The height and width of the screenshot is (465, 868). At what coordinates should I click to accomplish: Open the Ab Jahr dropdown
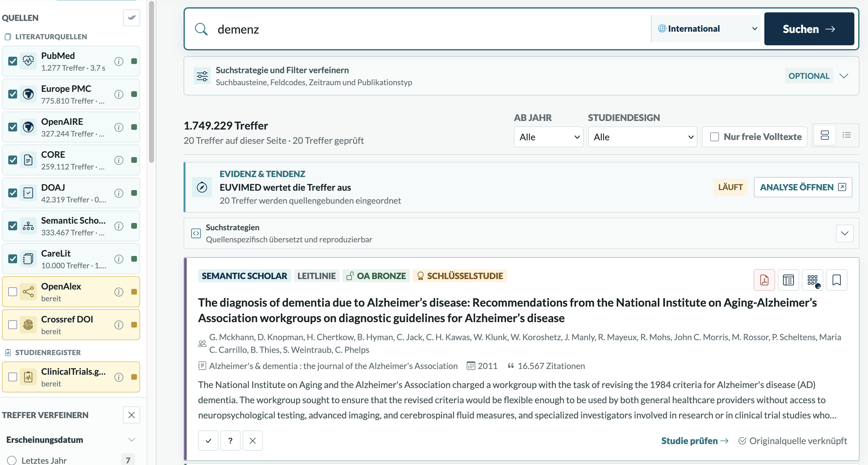(548, 137)
